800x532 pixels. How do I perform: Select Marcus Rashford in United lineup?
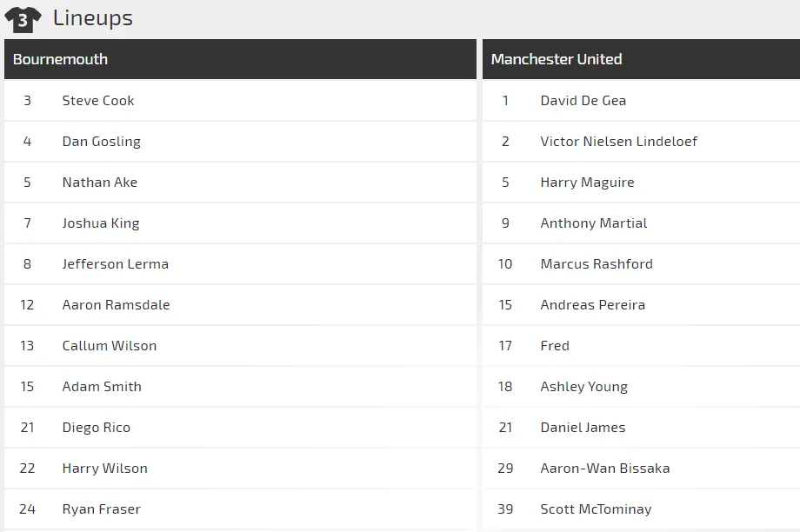(x=597, y=264)
